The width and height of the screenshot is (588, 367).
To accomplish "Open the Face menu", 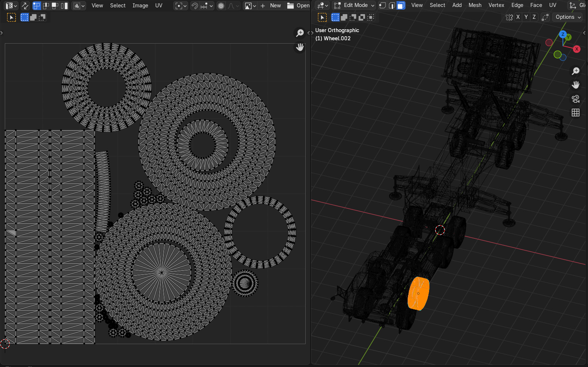I will click(536, 5).
